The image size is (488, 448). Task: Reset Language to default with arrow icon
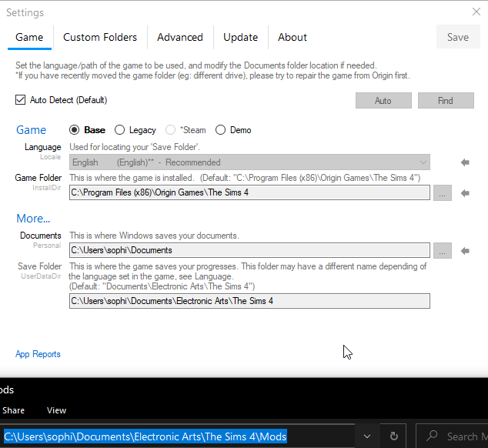click(x=465, y=162)
